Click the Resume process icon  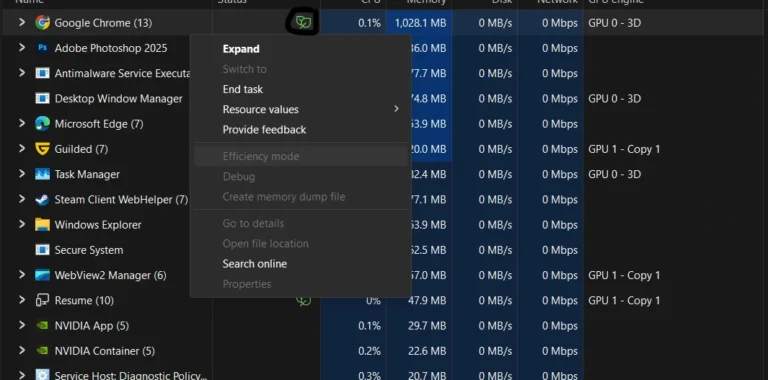[43, 300]
